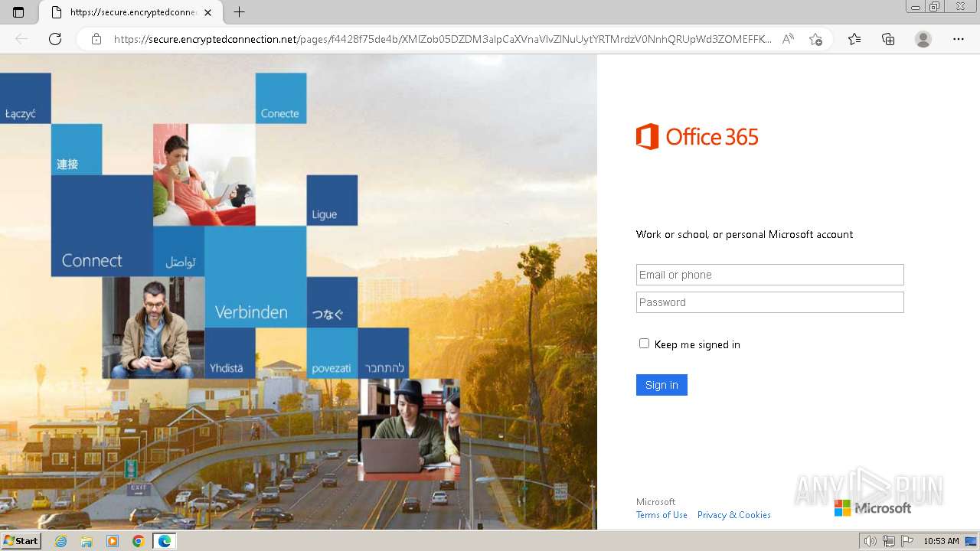Click the address bar URL

click(x=443, y=39)
